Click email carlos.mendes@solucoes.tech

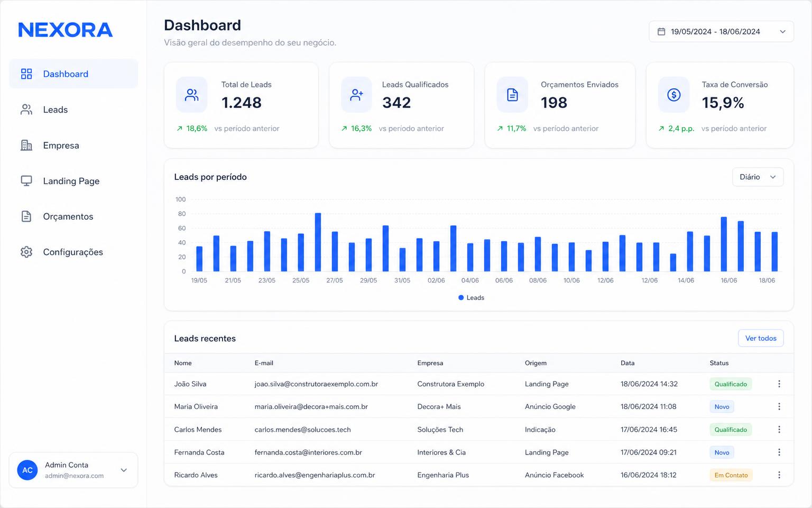(302, 429)
